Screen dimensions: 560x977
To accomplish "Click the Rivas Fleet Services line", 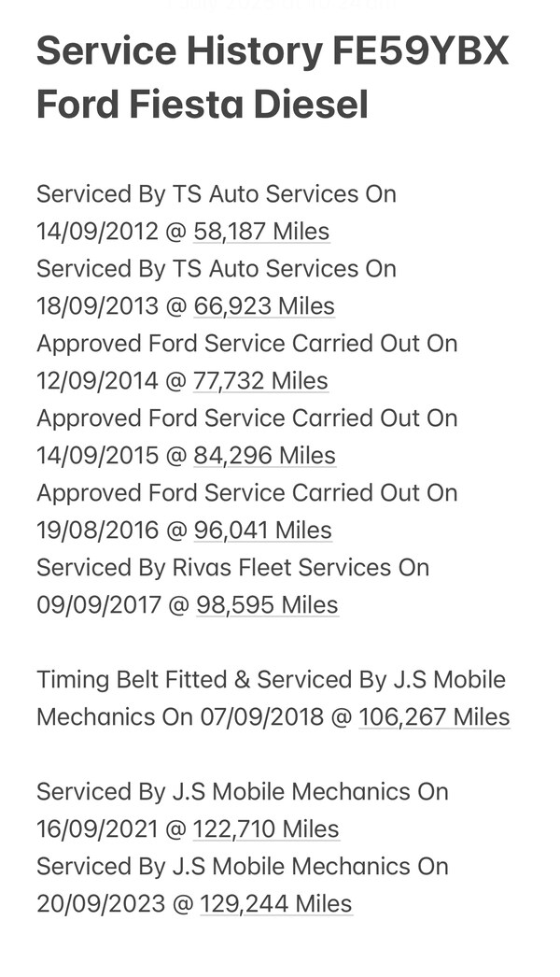I will (232, 568).
